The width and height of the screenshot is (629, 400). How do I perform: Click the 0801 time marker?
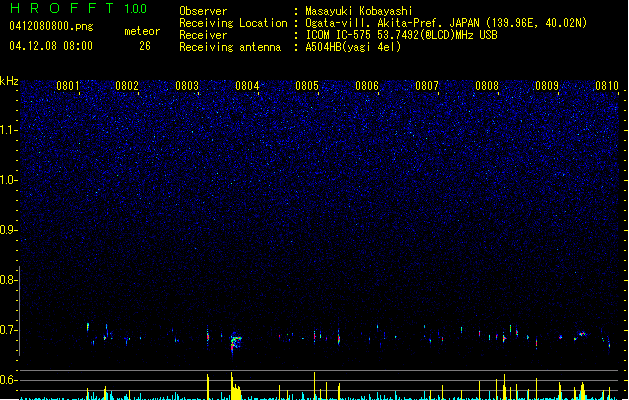click(x=68, y=86)
